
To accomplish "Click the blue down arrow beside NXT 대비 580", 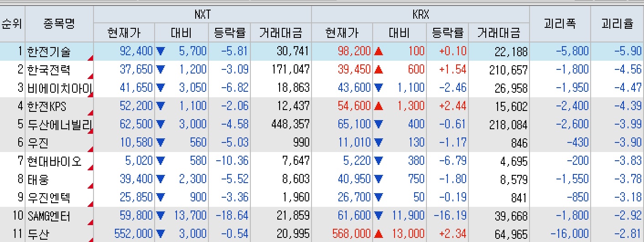I will point(161,161).
